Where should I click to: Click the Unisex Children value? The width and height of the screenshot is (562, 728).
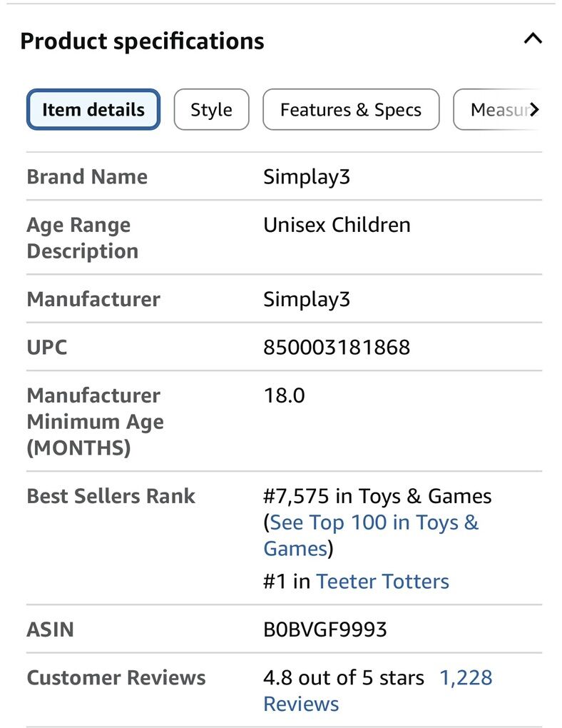(337, 225)
